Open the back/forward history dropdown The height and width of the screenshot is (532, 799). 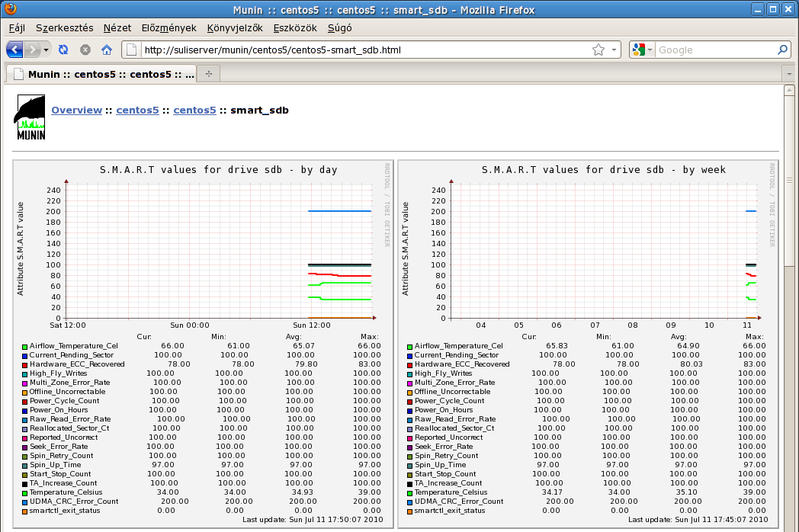47,50
